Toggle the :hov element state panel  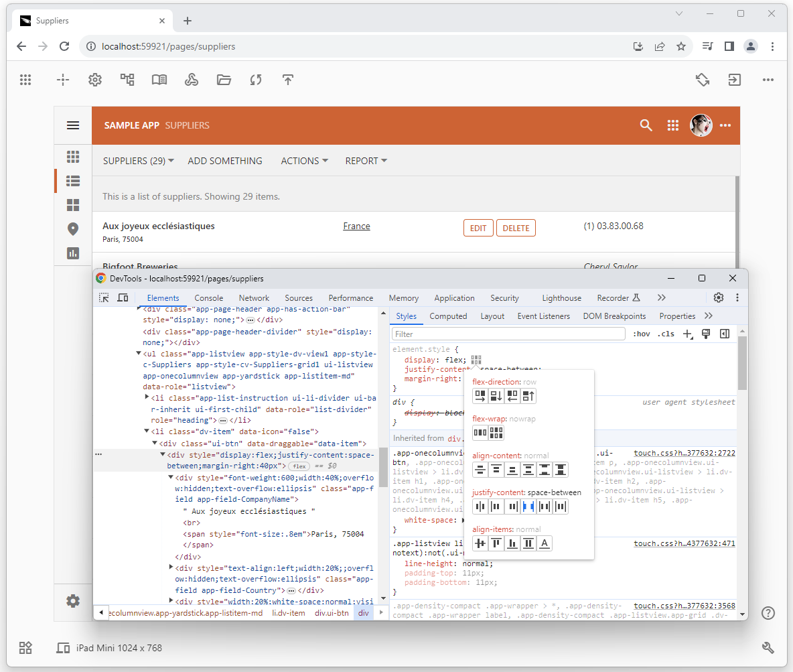[641, 334]
